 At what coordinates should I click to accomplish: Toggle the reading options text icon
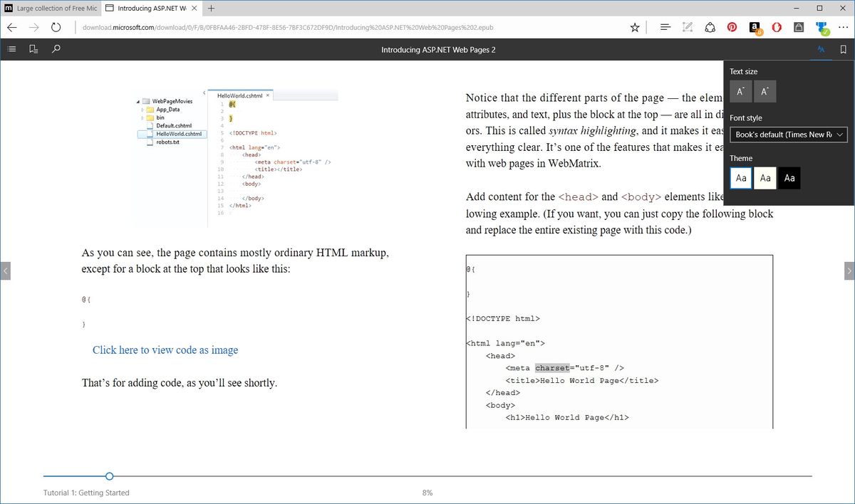click(822, 50)
